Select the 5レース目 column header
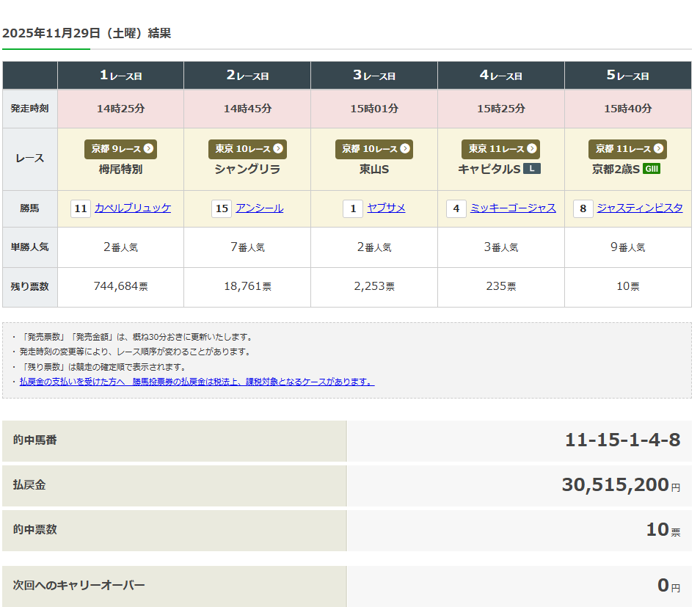This screenshot has height=607, width=700. click(x=628, y=76)
